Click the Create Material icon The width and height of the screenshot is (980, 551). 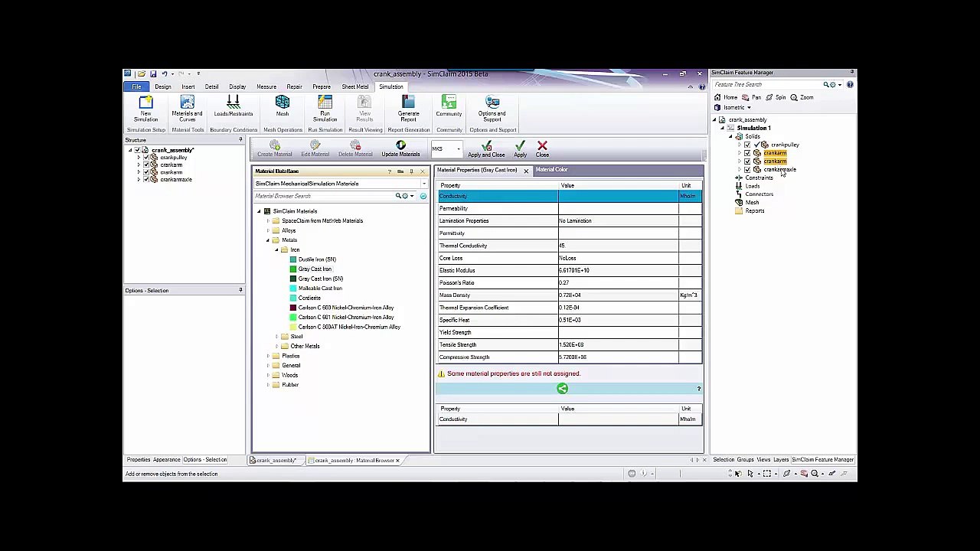point(275,145)
